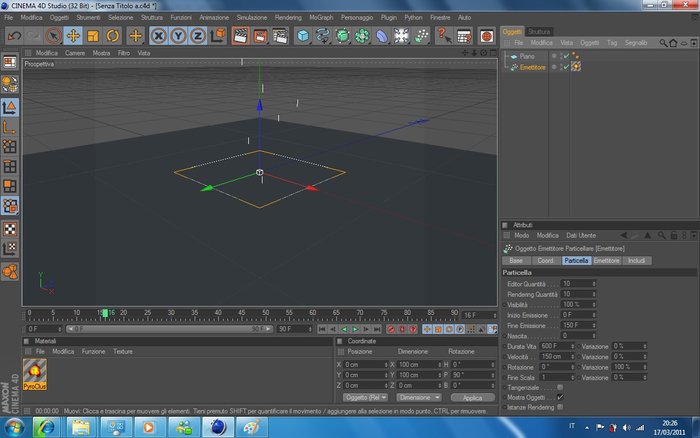This screenshot has height=438, width=700.
Task: Switch to the Emettitore tab in Attributi
Action: tap(606, 260)
